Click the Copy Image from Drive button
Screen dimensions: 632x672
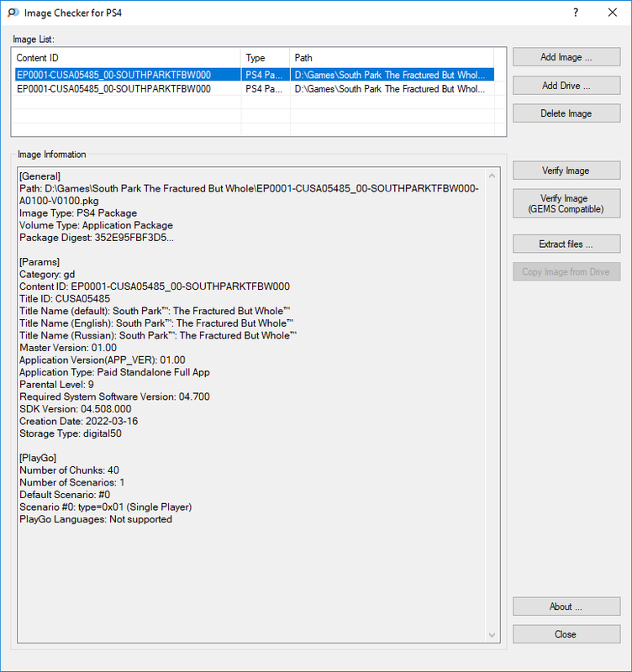[x=566, y=272]
